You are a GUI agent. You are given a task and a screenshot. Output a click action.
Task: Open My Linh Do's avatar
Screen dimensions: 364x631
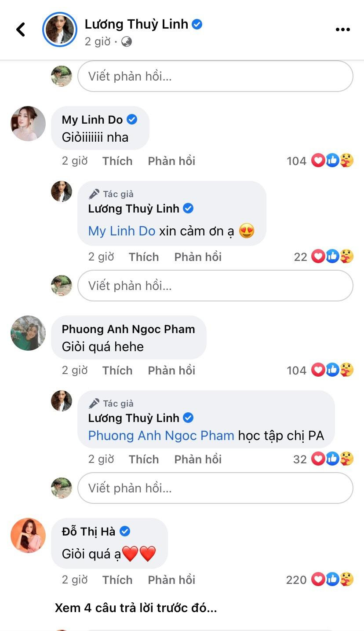28,124
